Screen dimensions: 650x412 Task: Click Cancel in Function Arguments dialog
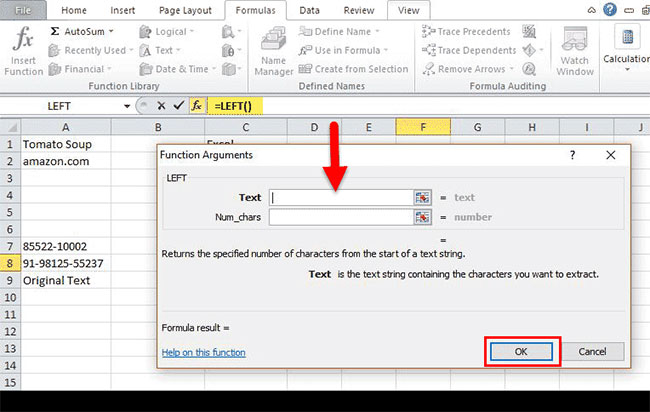pos(592,352)
